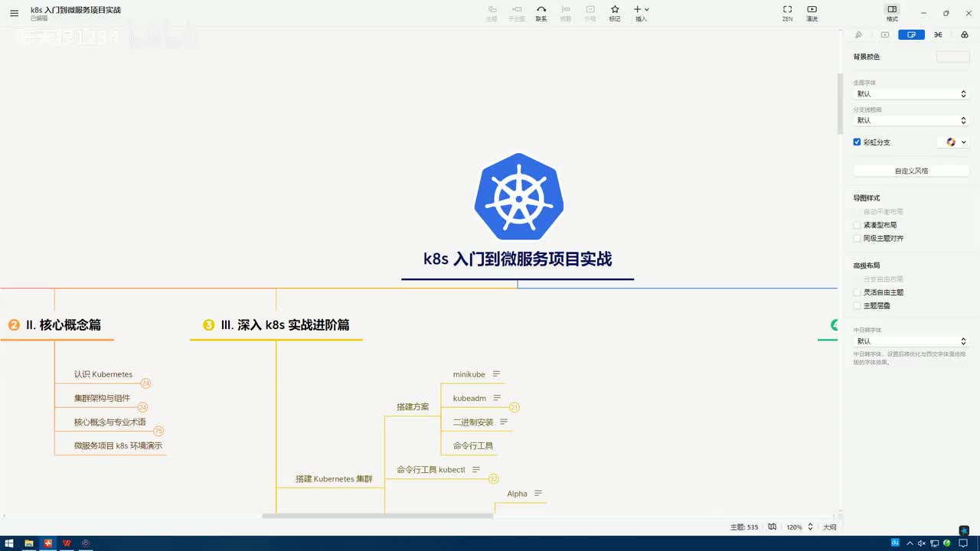
Task: Start Pitch (演说) presentation mode
Action: (812, 13)
